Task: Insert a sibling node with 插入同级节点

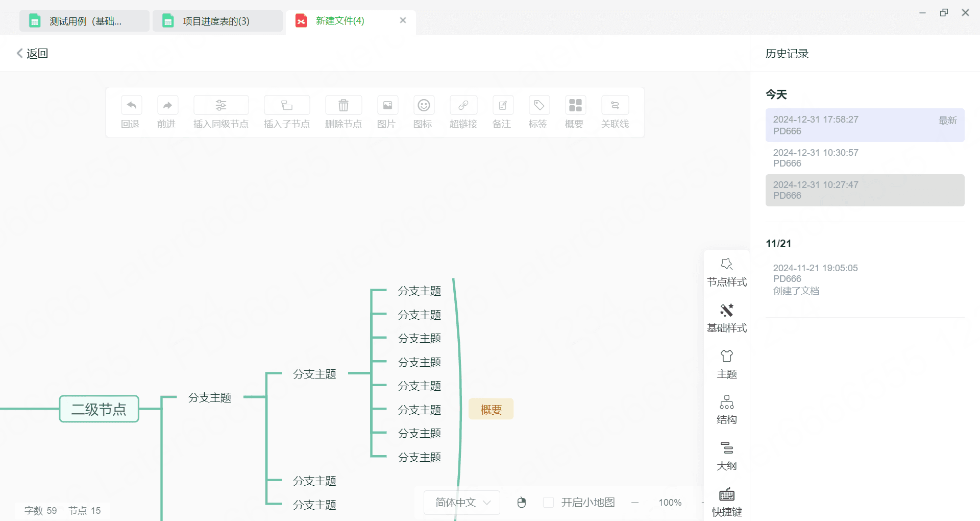Action: [x=221, y=105]
